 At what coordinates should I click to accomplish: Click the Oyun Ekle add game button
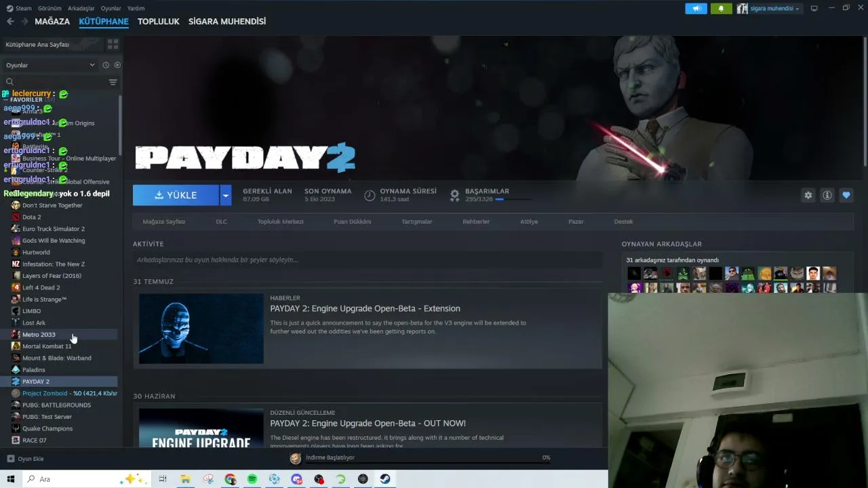(25, 459)
